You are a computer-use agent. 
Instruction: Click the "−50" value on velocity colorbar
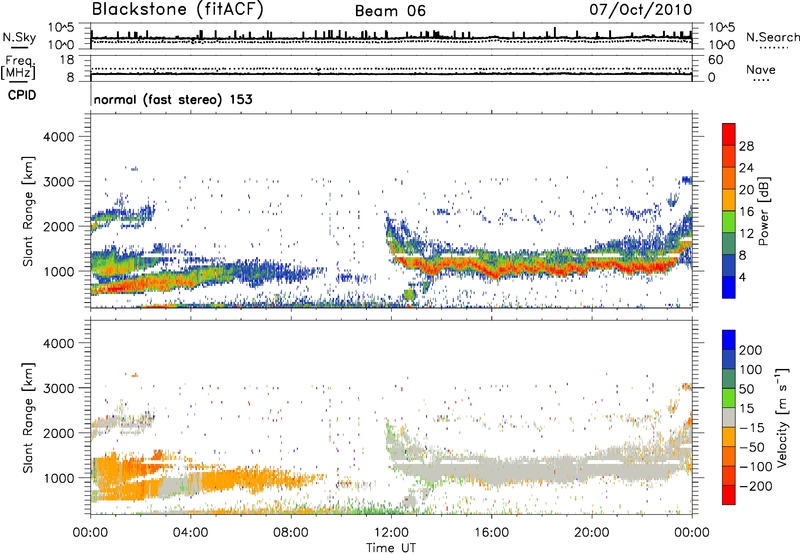(751, 447)
